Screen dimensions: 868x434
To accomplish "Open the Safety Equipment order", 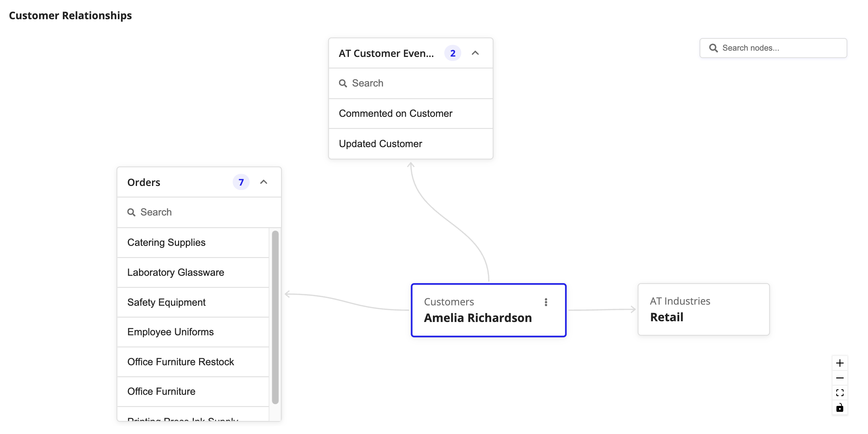I will click(193, 302).
